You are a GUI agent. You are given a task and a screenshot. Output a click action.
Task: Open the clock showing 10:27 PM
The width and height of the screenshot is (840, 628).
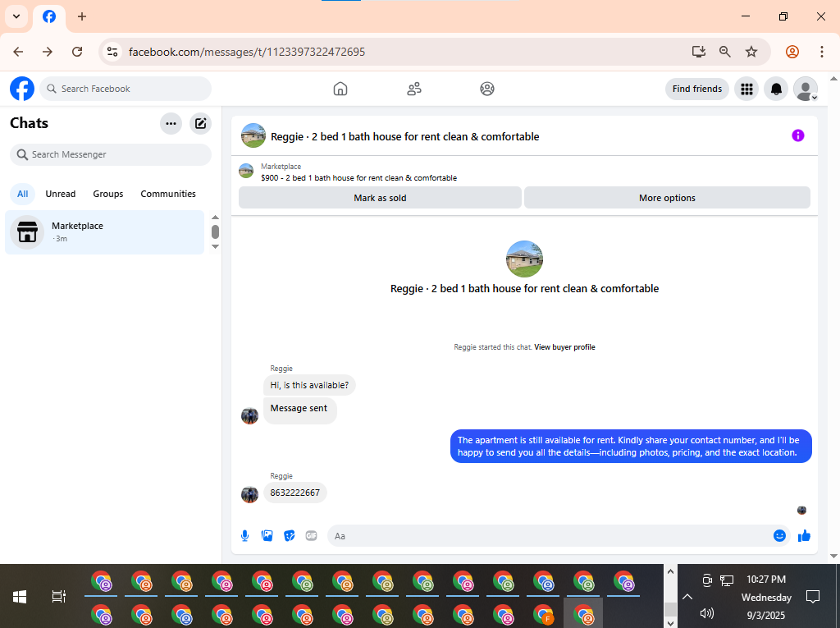[x=766, y=580]
